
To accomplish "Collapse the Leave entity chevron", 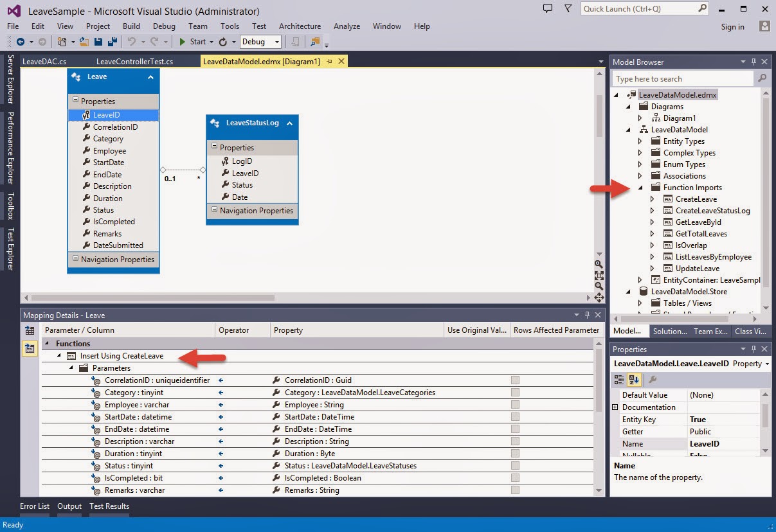I will 150,77.
